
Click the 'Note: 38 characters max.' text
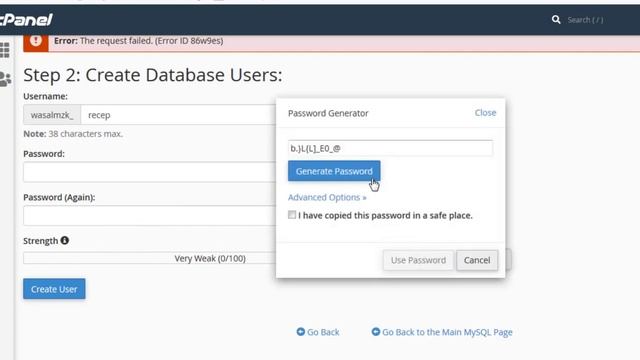(x=73, y=134)
